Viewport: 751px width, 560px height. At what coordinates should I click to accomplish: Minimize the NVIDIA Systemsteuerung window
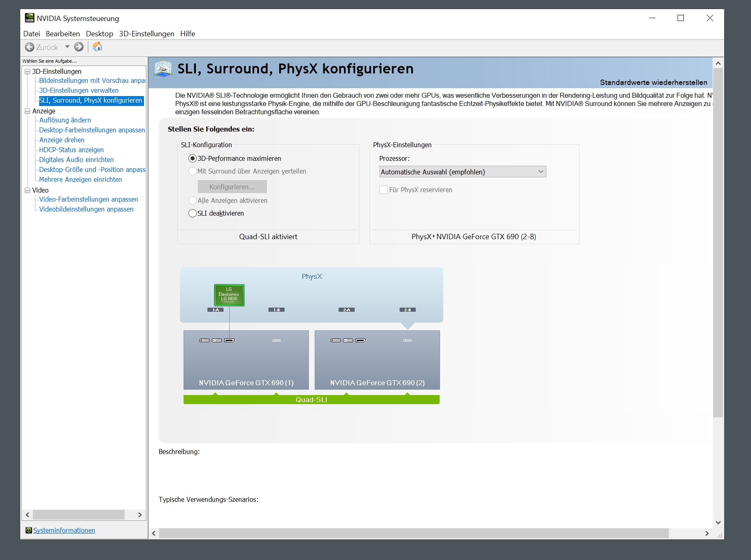point(652,18)
